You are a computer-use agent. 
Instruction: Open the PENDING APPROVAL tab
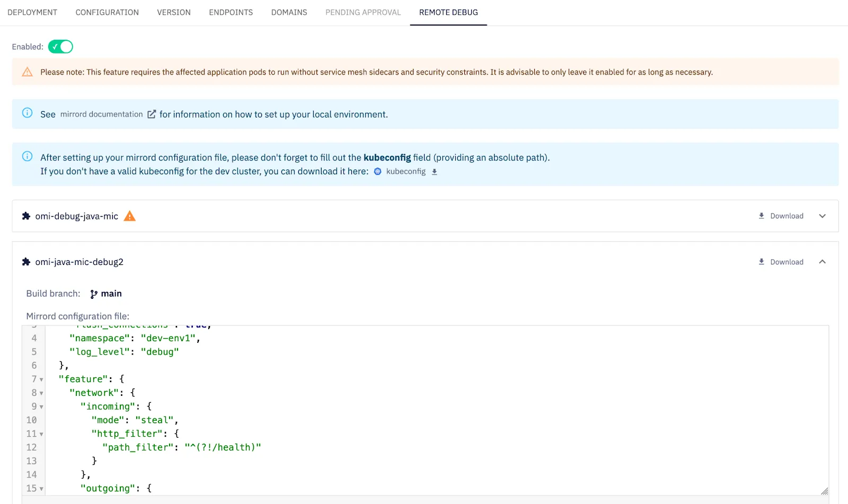[363, 12]
